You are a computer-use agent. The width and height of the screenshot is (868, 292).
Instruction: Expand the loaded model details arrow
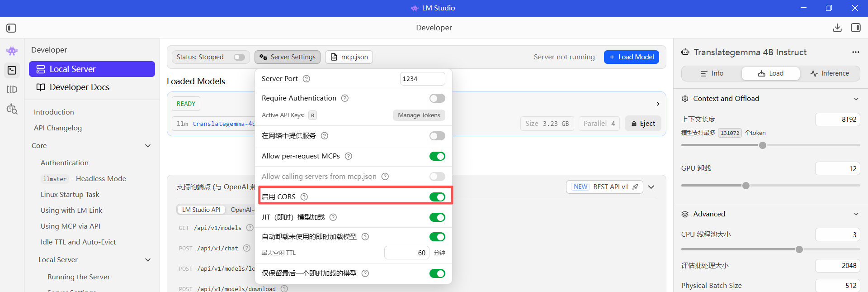[x=658, y=104]
